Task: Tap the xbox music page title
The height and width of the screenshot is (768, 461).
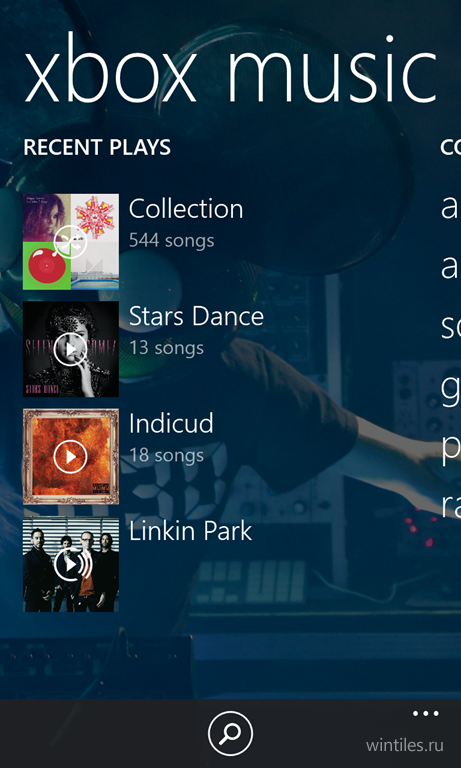Action: [230, 70]
